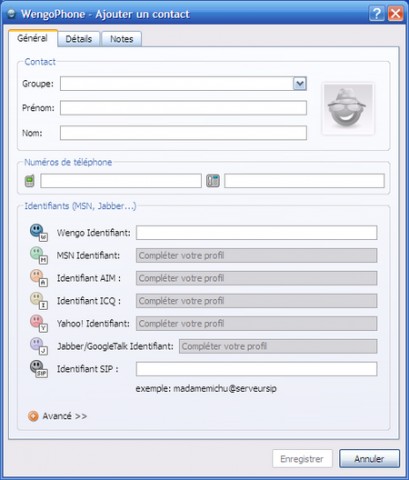Focus the Identifiant SIP field
This screenshot has width=409, height=480.
(x=256, y=369)
